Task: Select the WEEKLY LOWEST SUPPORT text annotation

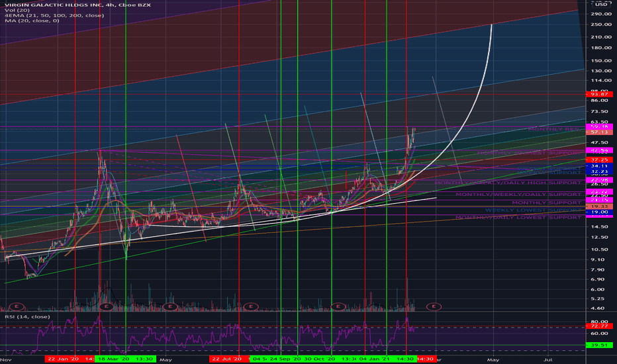Action: click(533, 210)
